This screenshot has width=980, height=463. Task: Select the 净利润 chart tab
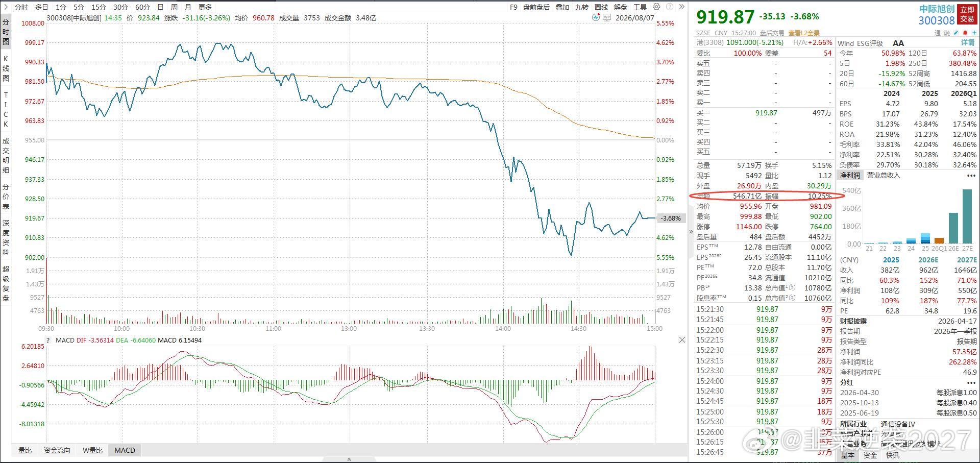pos(850,176)
